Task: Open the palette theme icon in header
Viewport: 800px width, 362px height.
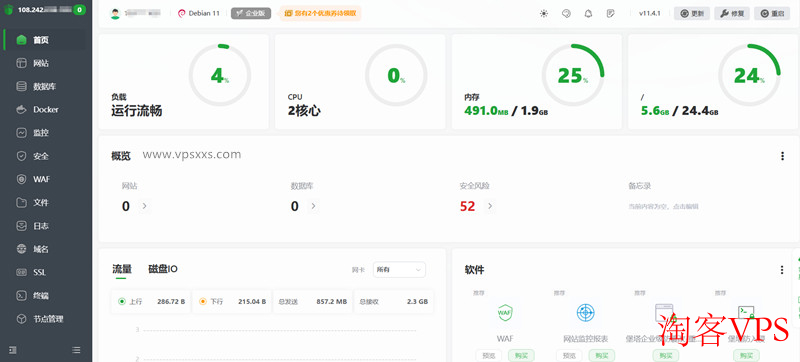Action: point(566,14)
